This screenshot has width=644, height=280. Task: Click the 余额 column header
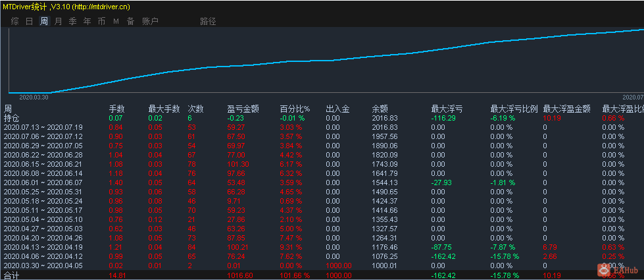(380, 109)
